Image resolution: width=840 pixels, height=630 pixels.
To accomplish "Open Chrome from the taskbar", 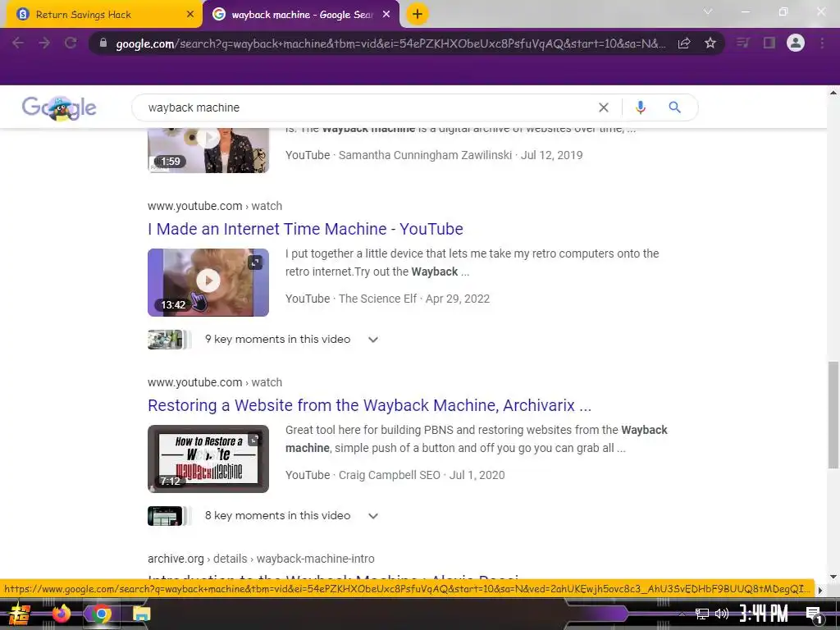I will pos(101,614).
